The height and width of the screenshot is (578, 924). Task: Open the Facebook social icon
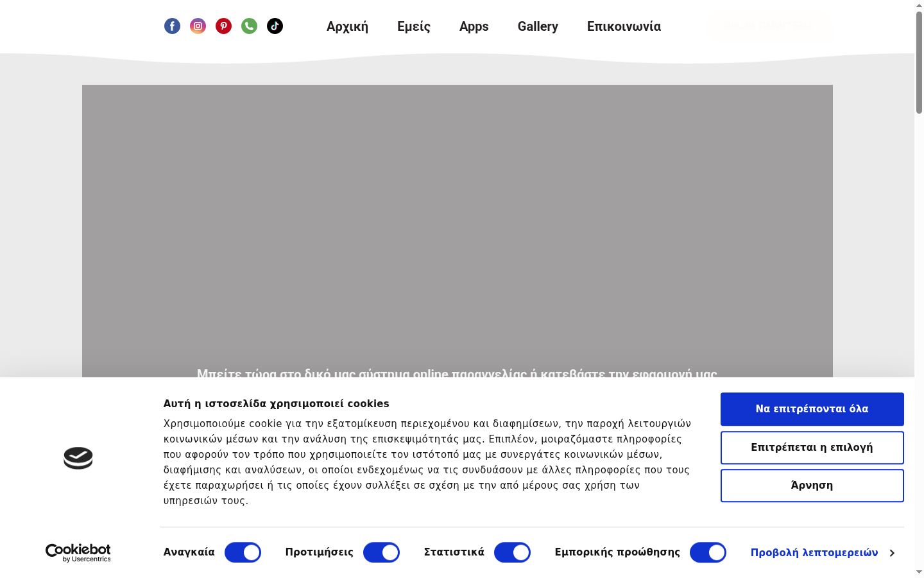click(x=172, y=26)
